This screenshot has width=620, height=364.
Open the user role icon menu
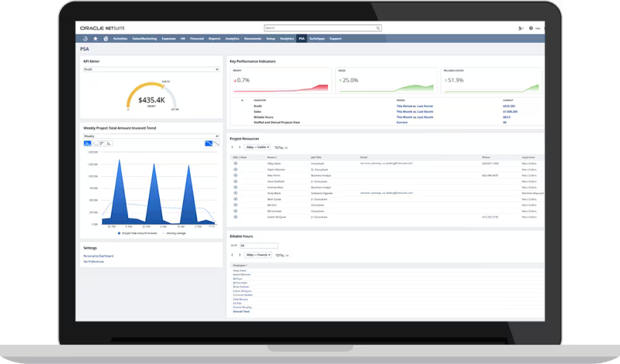519,28
